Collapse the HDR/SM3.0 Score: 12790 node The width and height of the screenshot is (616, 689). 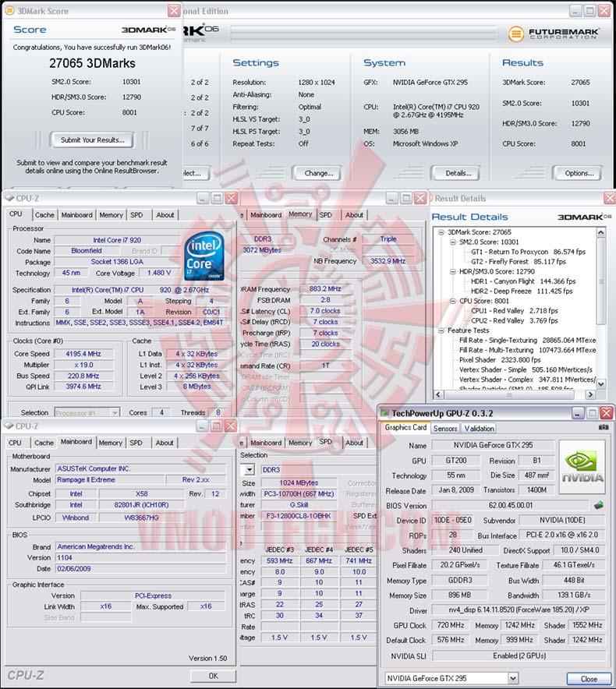pos(453,271)
